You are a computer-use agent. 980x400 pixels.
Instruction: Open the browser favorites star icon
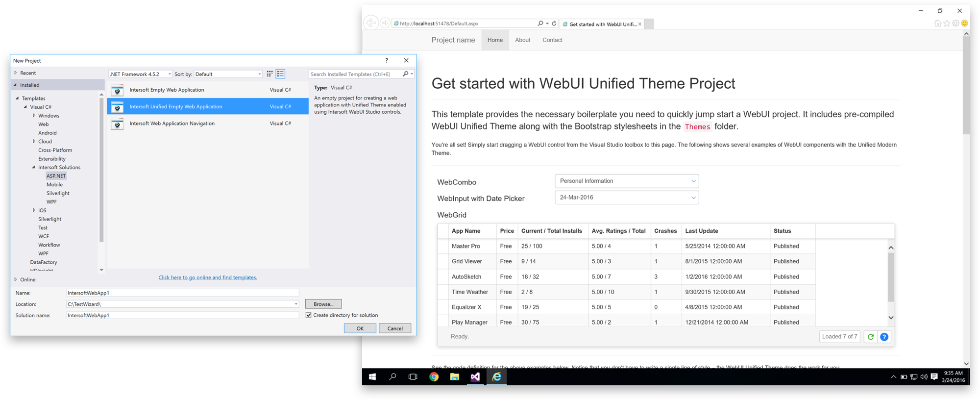[947, 23]
